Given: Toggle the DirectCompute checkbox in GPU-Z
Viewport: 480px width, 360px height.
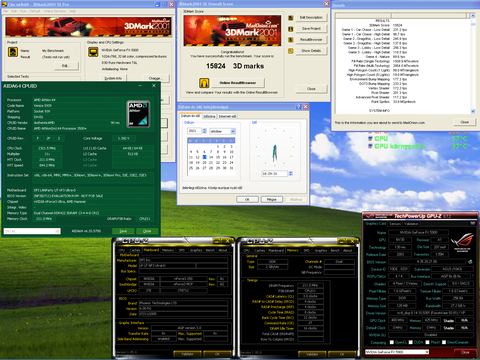Looking at the screenshot, I should pos(444,342).
